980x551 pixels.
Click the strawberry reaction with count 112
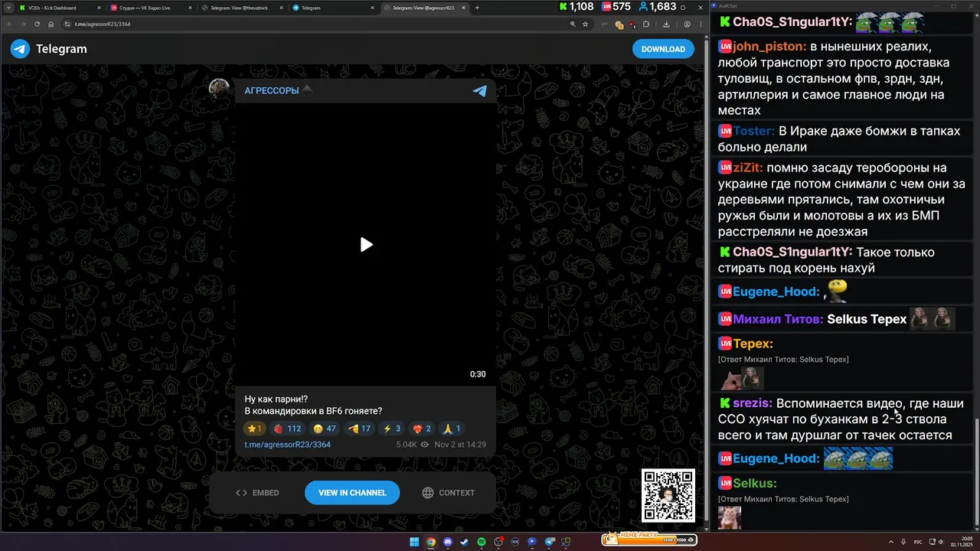tap(287, 429)
